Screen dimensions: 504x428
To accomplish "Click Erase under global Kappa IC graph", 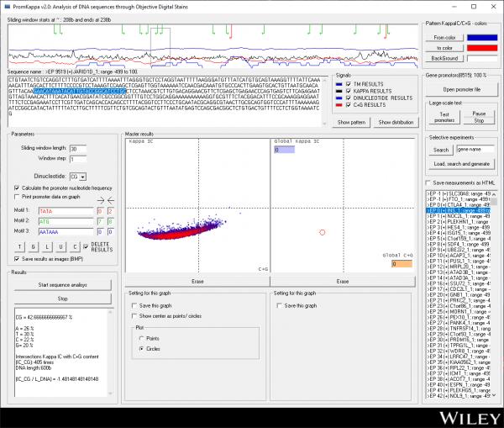I will pyautogui.click(x=343, y=281).
